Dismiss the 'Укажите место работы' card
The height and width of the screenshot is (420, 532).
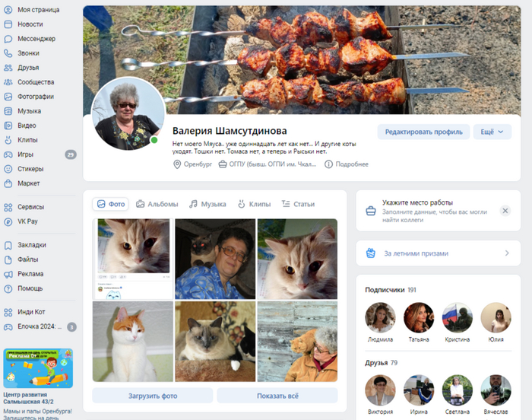505,211
